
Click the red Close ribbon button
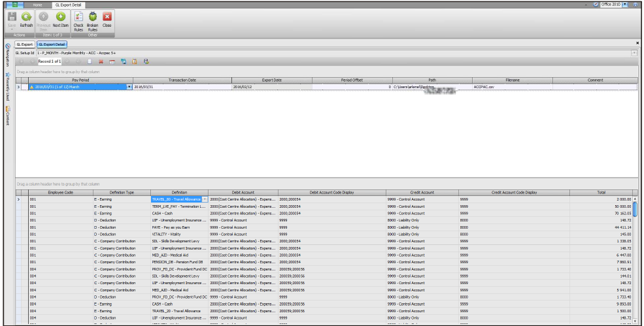(x=107, y=20)
